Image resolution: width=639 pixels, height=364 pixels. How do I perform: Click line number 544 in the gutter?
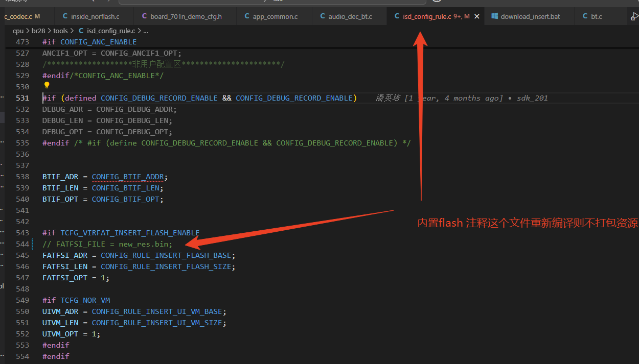coord(22,244)
